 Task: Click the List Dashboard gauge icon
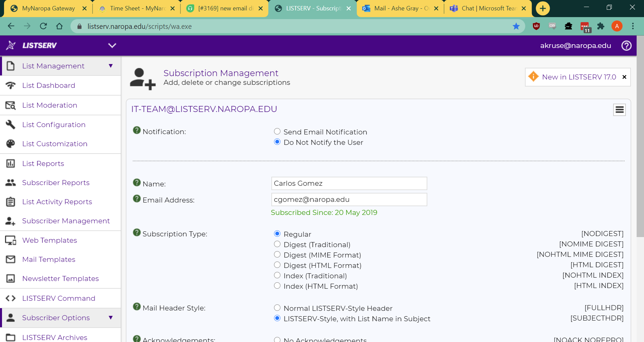point(11,85)
